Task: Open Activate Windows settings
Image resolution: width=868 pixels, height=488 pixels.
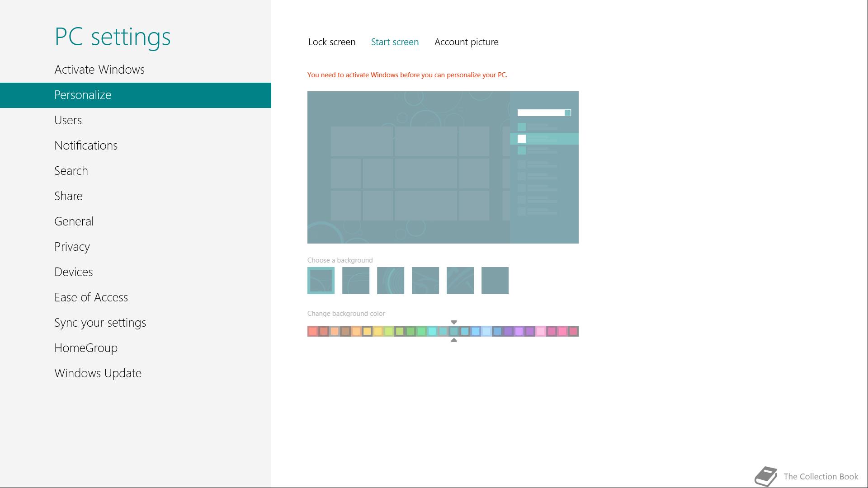Action: coord(99,70)
